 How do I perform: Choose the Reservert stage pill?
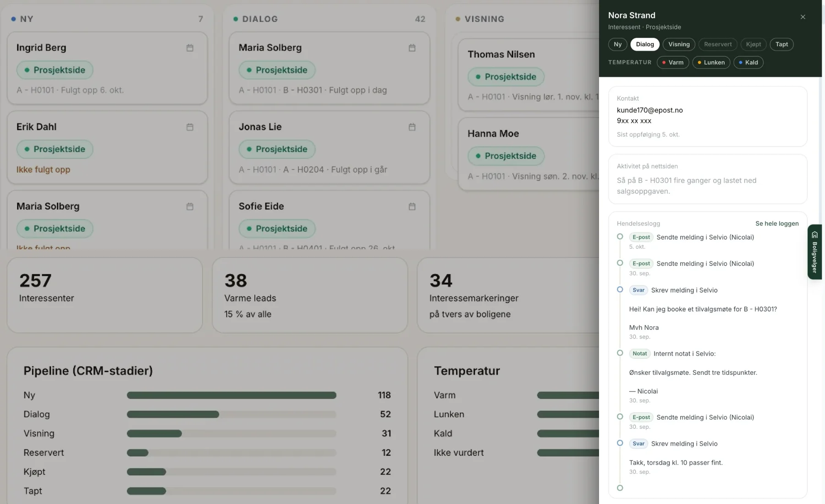[x=718, y=44]
